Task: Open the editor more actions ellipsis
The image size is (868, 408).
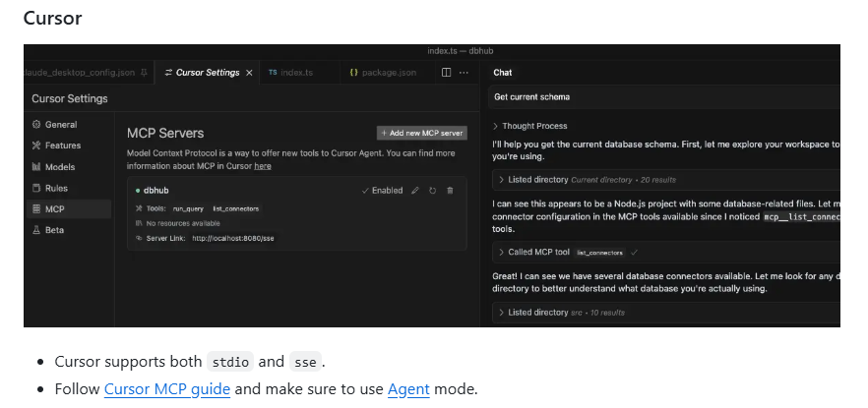Action: [x=465, y=73]
